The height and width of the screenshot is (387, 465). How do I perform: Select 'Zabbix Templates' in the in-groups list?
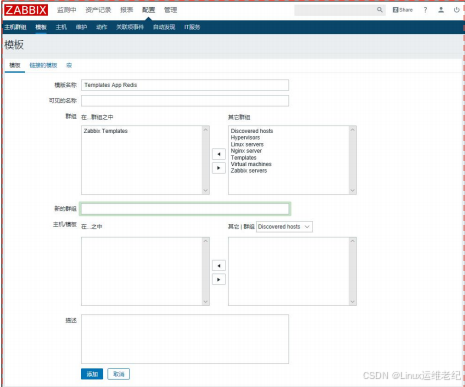(106, 131)
